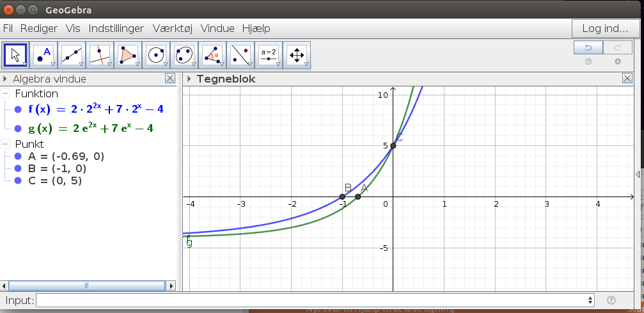The image size is (644, 313).
Task: Select the g(x) equation row
Action: point(90,129)
